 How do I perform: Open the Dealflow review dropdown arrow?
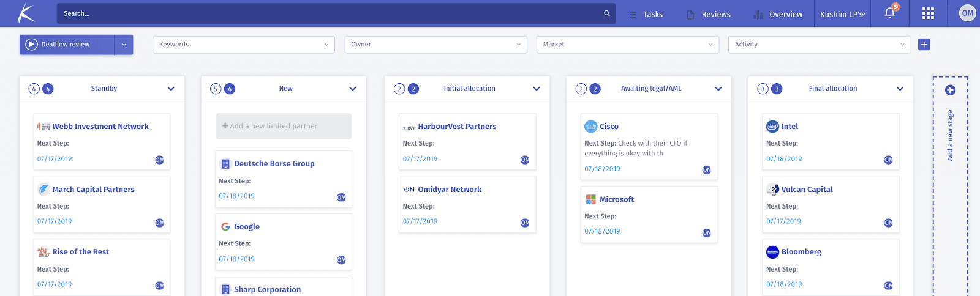click(124, 45)
